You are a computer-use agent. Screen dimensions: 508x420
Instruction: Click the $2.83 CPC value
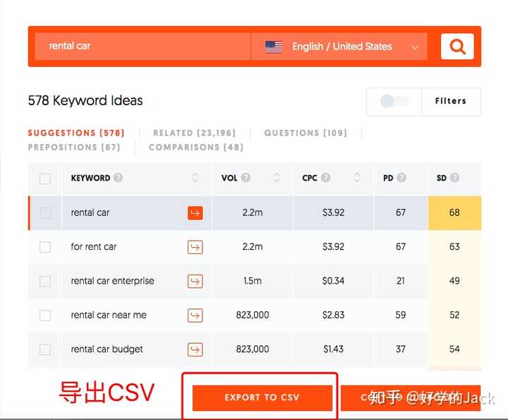(333, 315)
